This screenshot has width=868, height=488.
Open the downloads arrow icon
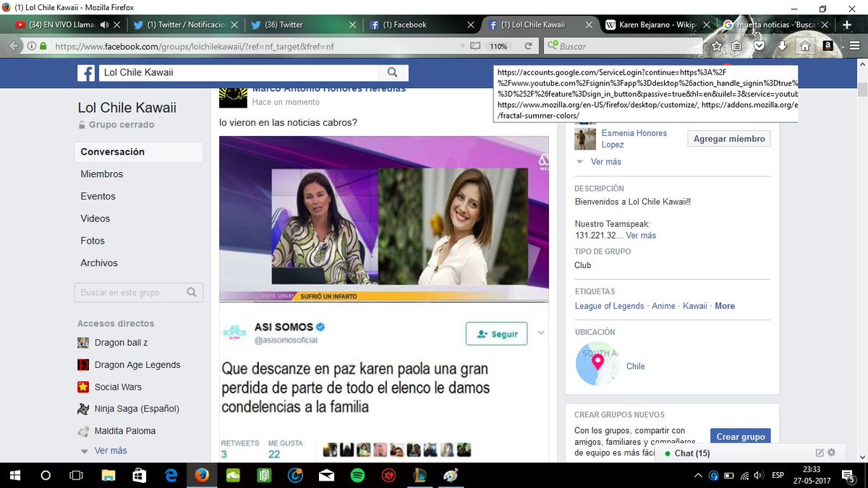coord(782,46)
